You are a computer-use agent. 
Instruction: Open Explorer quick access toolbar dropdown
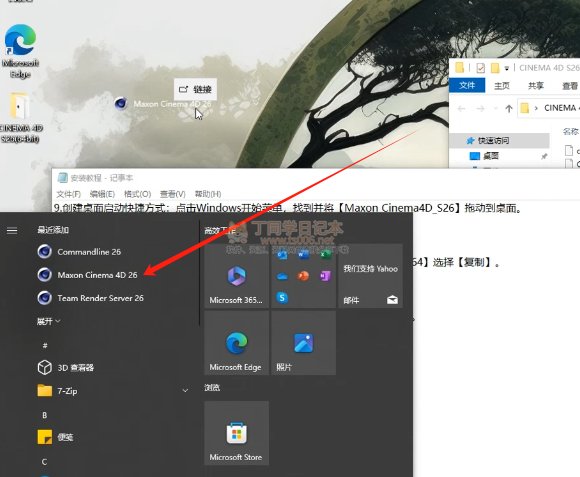tap(506, 68)
